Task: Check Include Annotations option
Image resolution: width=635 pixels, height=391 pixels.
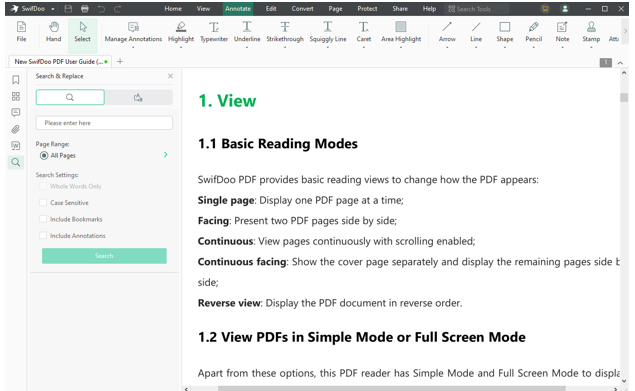Action: tap(43, 235)
